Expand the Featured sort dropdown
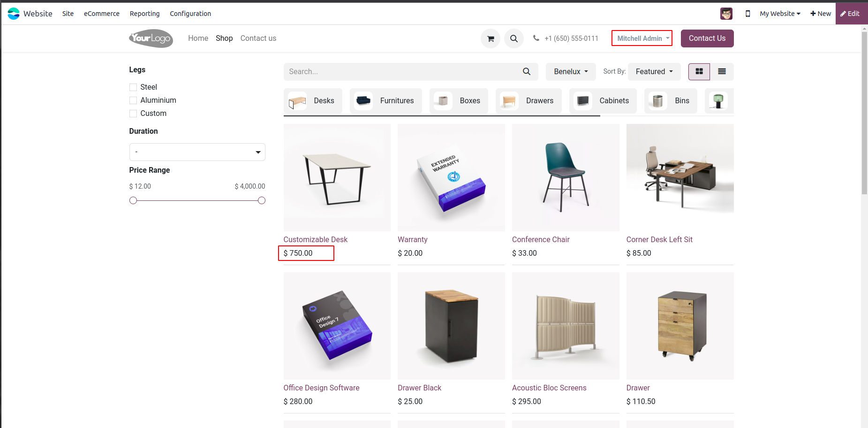This screenshot has width=868, height=428. tap(654, 71)
